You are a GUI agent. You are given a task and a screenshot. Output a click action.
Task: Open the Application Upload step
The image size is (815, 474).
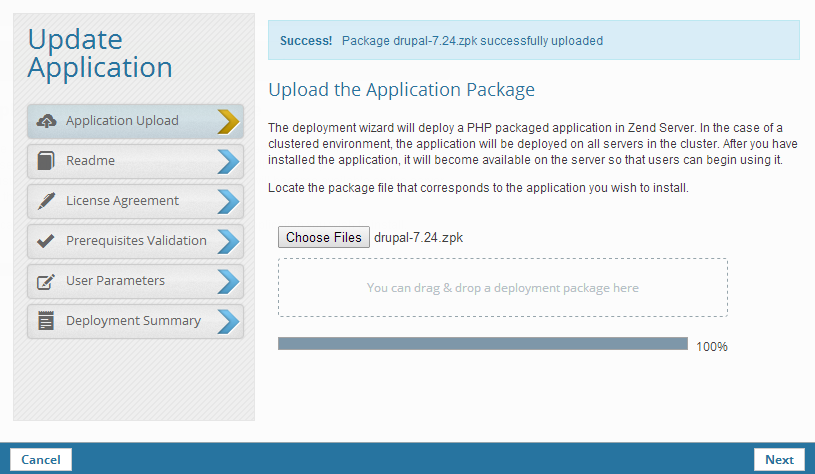click(x=122, y=121)
